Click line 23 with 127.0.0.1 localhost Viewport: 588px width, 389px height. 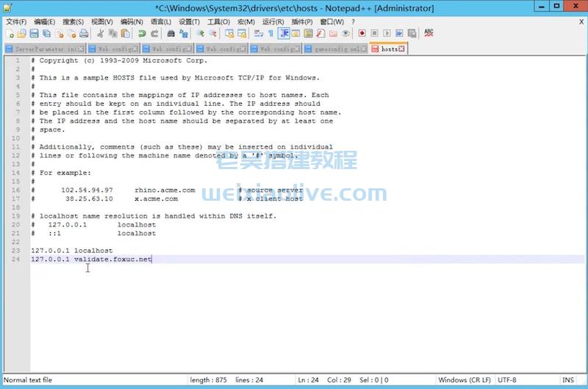(x=72, y=251)
